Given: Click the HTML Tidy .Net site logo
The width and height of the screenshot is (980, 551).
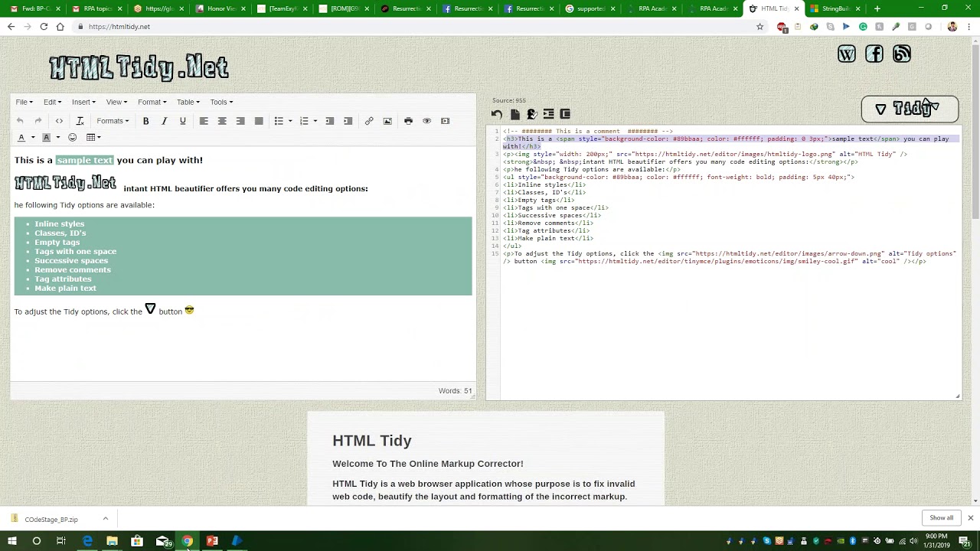Looking at the screenshot, I should 139,67.
